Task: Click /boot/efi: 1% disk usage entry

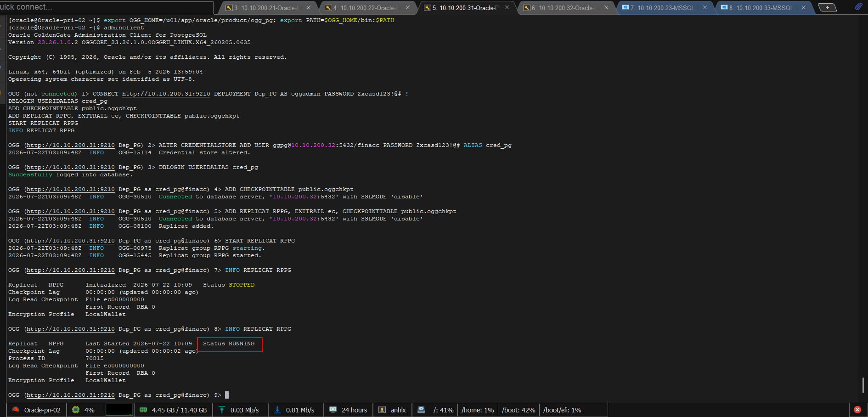Action: (x=562, y=410)
